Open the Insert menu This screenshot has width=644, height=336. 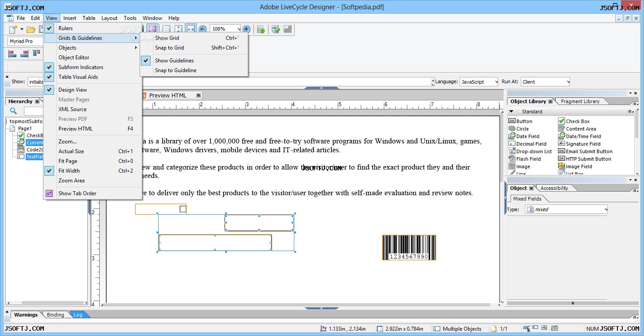point(70,18)
